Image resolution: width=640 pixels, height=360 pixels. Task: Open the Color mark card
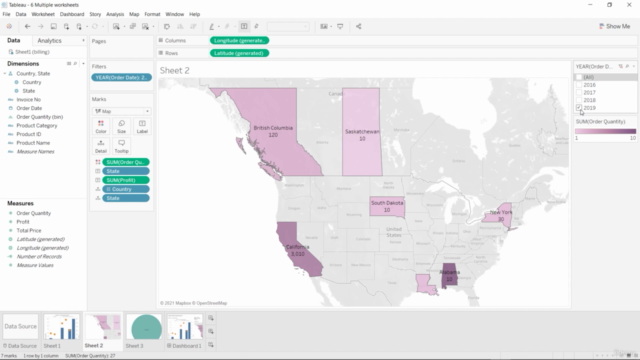click(x=101, y=127)
